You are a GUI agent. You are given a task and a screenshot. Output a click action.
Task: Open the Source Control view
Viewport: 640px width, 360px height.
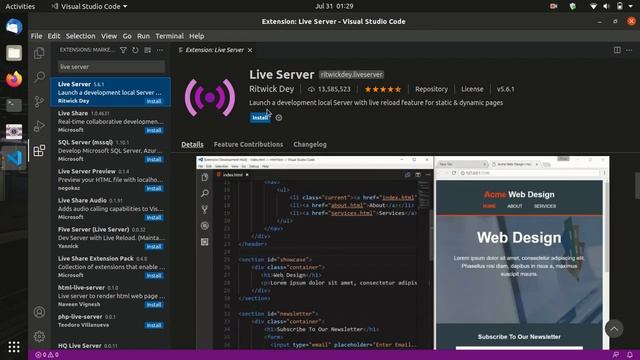click(39, 101)
